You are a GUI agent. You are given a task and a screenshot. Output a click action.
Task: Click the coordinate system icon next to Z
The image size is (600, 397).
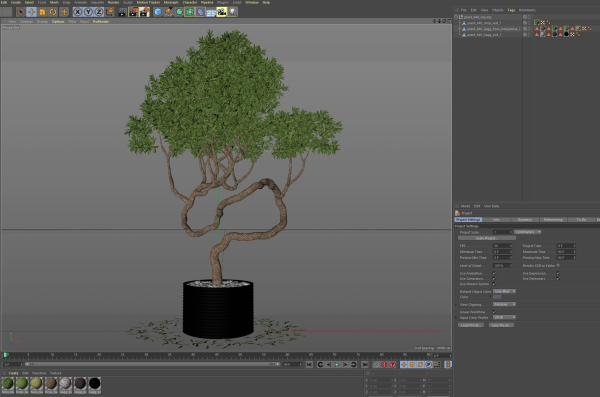(x=109, y=12)
